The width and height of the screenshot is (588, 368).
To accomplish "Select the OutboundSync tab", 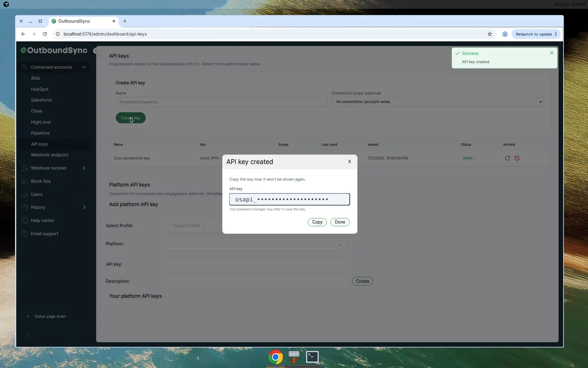I will (x=83, y=21).
